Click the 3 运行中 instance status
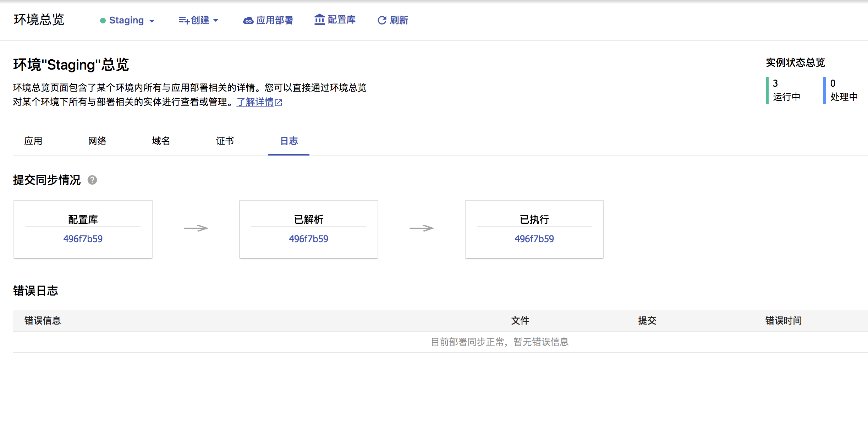 point(784,90)
